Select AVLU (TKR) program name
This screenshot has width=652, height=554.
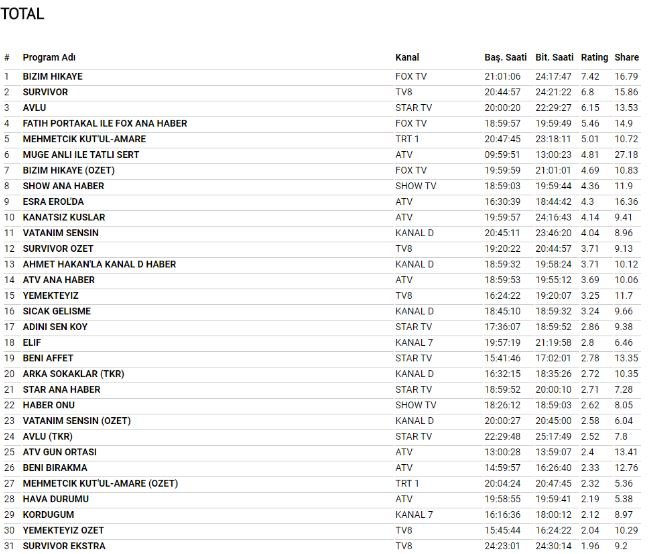click(47, 437)
